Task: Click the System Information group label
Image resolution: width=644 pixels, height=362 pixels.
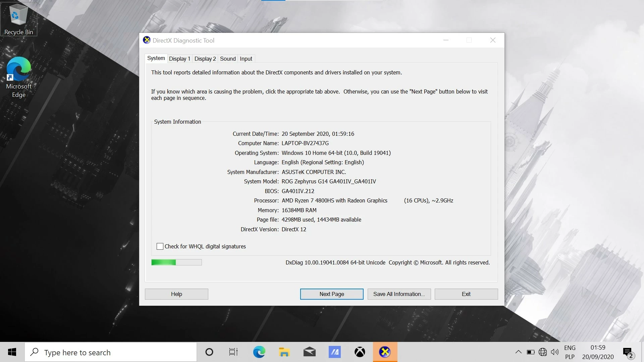Action: [177, 122]
